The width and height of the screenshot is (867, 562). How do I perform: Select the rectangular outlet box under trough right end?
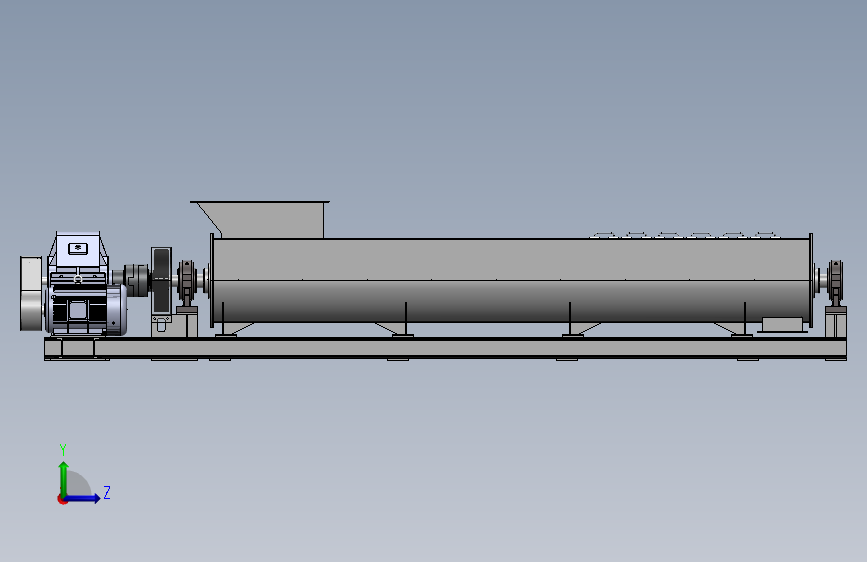click(782, 325)
